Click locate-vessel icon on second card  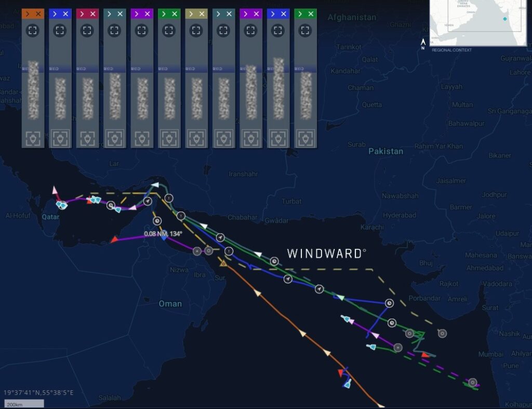[60, 138]
